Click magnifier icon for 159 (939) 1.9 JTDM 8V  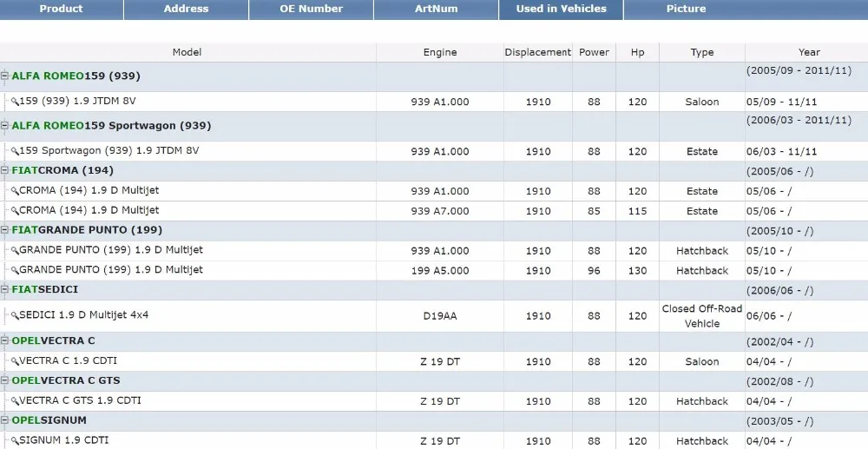(15, 102)
